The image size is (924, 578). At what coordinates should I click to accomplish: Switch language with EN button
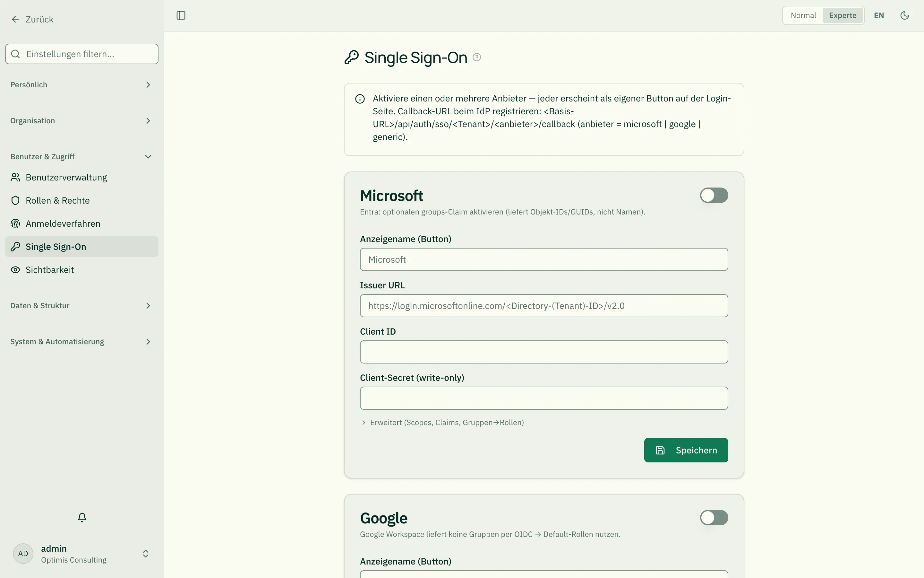coord(878,15)
